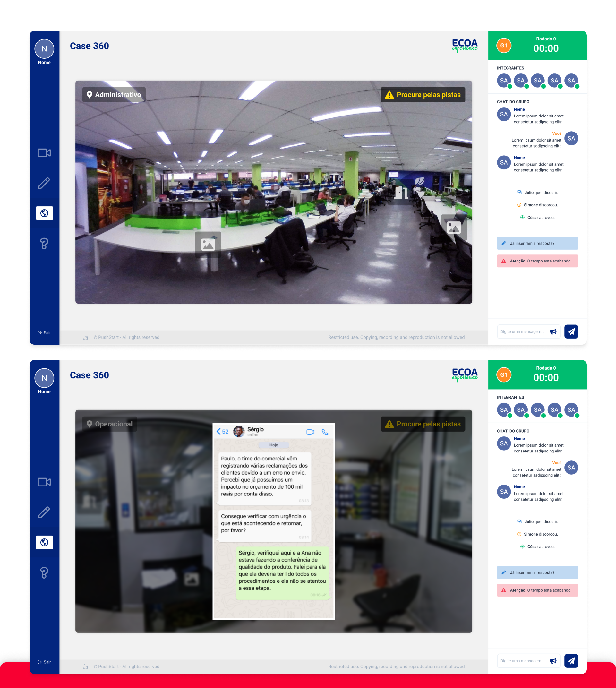Click Simone discordou in Operacional screen chat

(537, 534)
